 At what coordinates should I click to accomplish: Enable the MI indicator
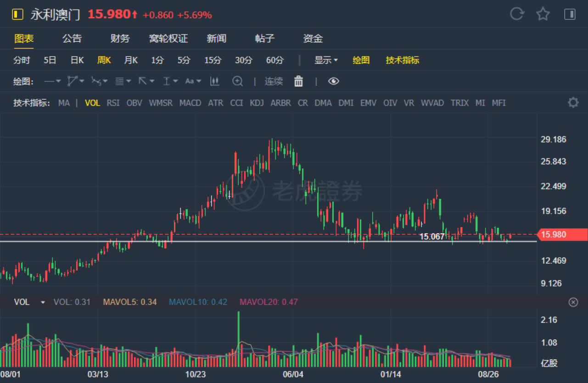pos(480,103)
